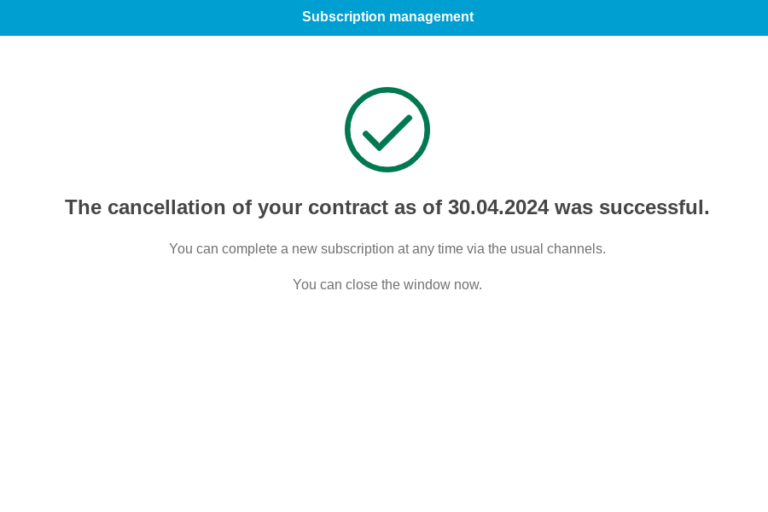Click the word "Subscription" in the header
The height and width of the screenshot is (512, 768).
343,17
